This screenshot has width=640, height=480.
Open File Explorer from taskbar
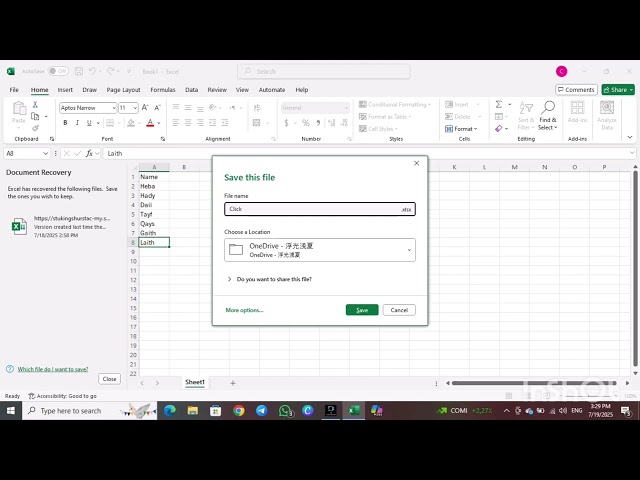click(x=193, y=410)
